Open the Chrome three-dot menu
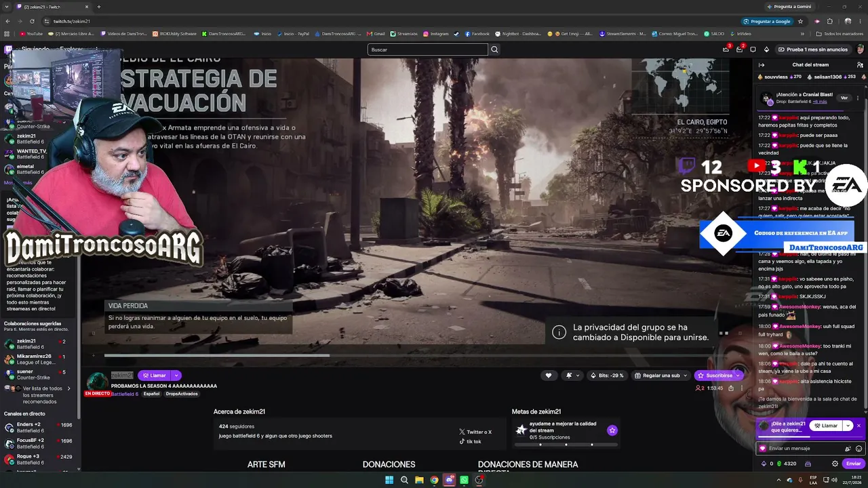Image resolution: width=868 pixels, height=488 pixels. click(x=860, y=21)
